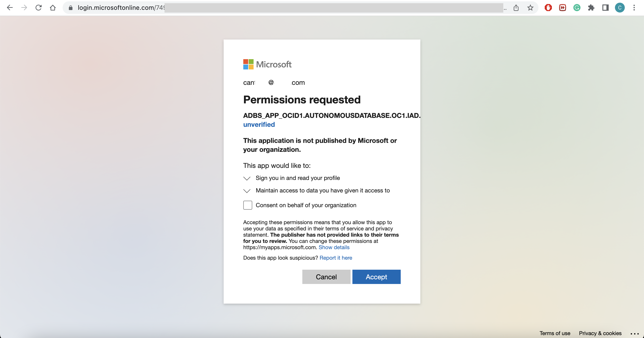Check Consent on behalf of your organization
The width and height of the screenshot is (644, 338).
[x=248, y=205]
